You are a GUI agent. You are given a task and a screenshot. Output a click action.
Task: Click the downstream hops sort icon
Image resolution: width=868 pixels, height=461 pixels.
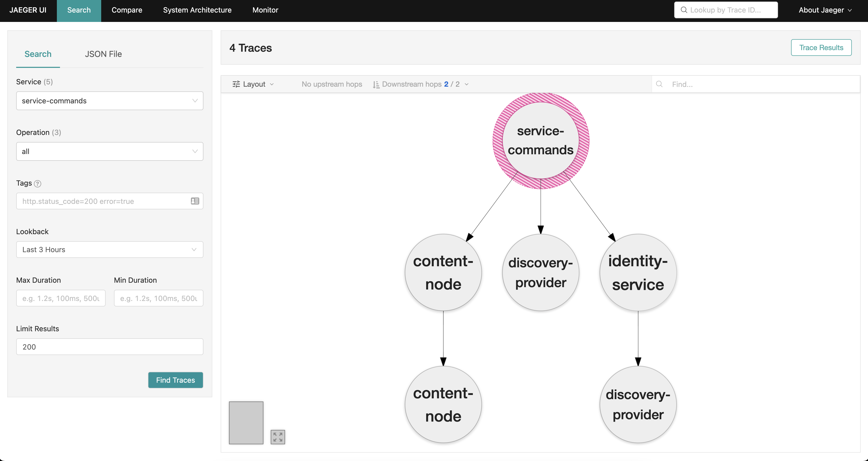click(376, 84)
